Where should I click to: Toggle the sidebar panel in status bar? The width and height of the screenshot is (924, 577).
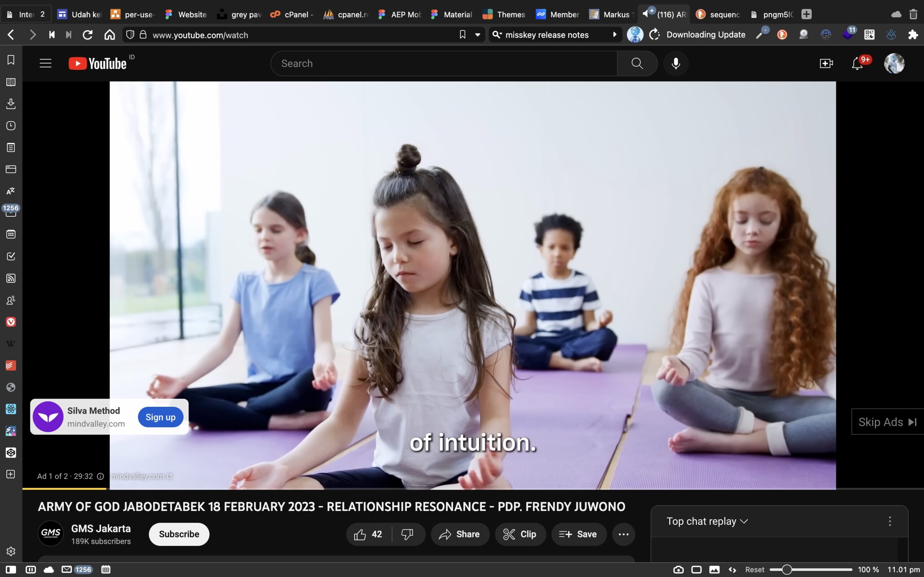11,569
